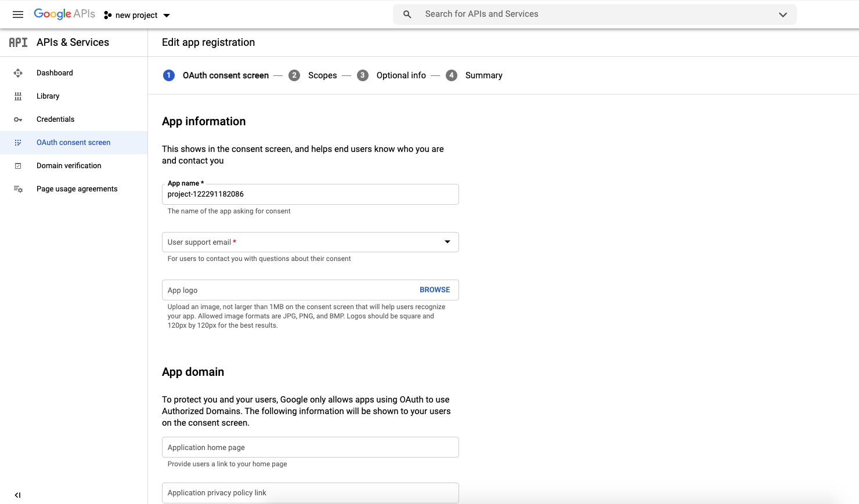The height and width of the screenshot is (504, 859).
Task: Open Credentials page link in sidebar
Action: [55, 119]
